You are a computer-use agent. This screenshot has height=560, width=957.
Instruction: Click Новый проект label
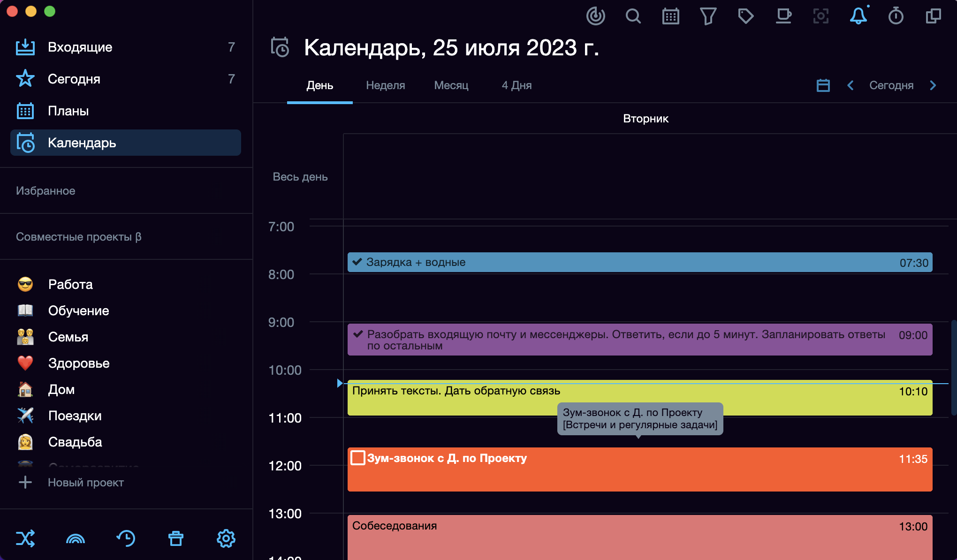(86, 482)
